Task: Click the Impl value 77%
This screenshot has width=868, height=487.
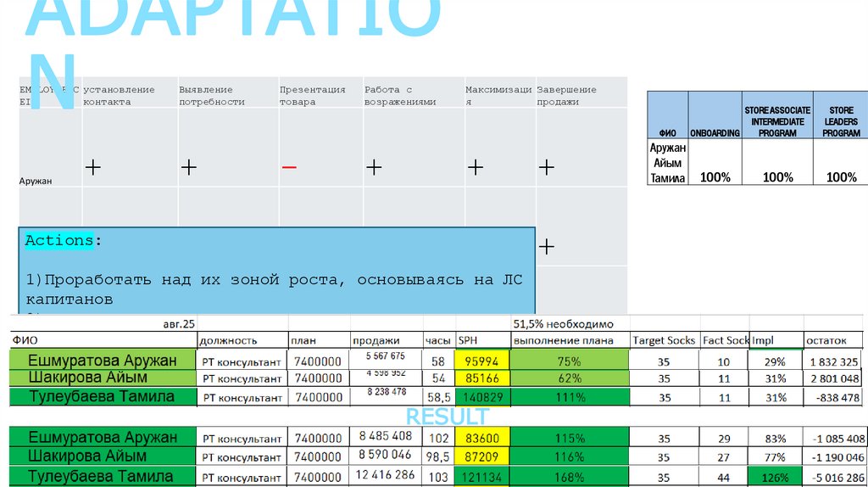Action: 775,457
